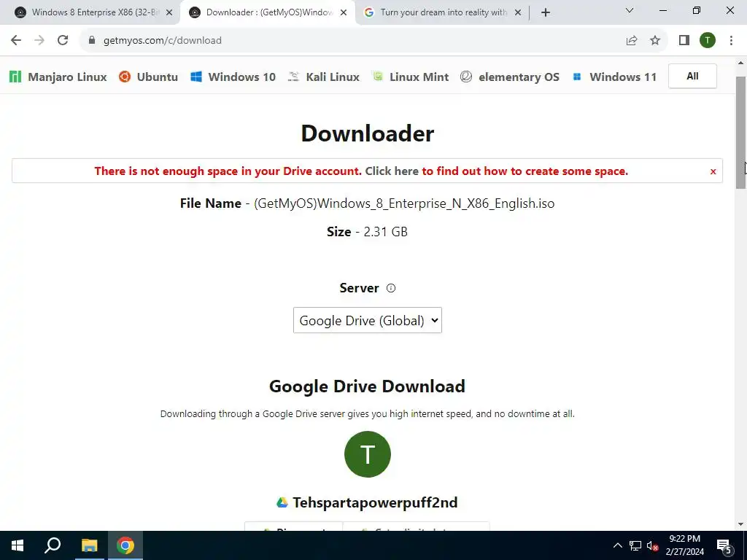Open the Chrome side panel icon
The height and width of the screenshot is (560, 747).
[684, 41]
